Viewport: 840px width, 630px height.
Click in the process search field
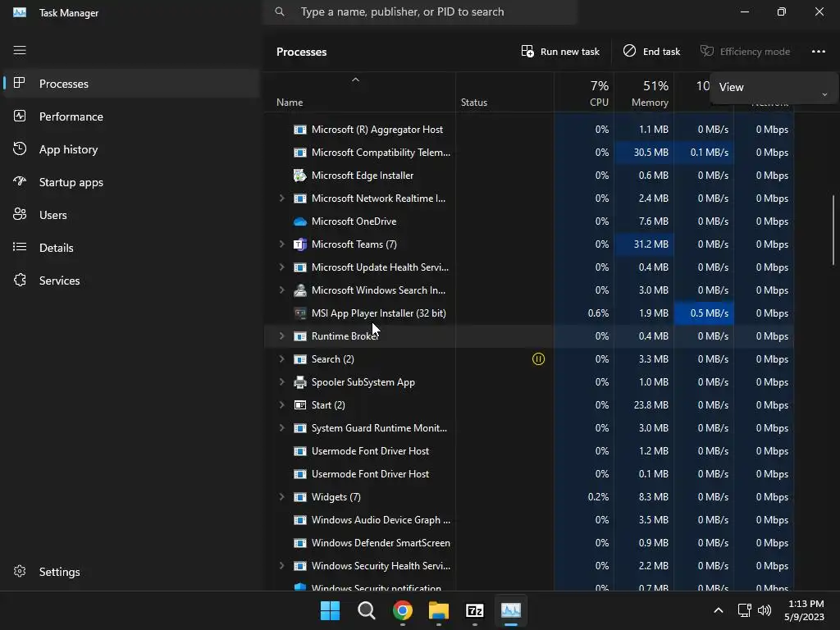pyautogui.click(x=419, y=11)
